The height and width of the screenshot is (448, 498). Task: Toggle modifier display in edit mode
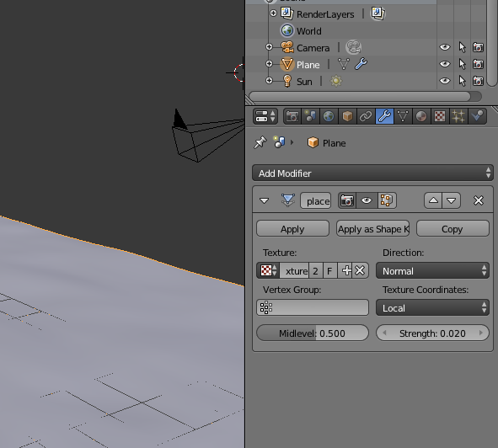(x=387, y=200)
